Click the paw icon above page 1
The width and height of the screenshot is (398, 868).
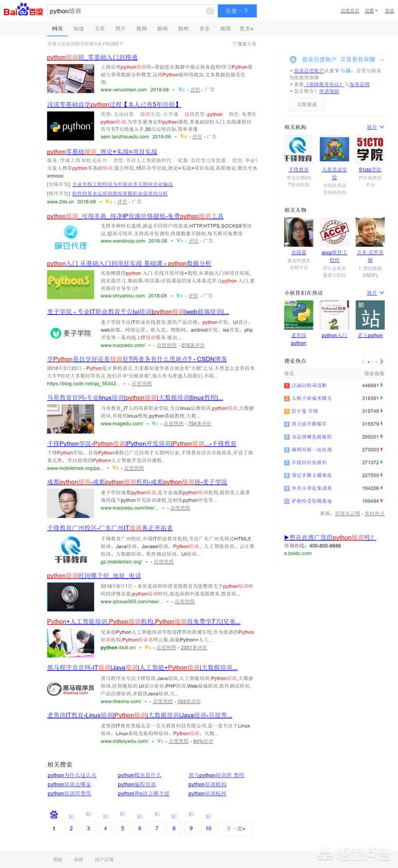pyautogui.click(x=54, y=815)
